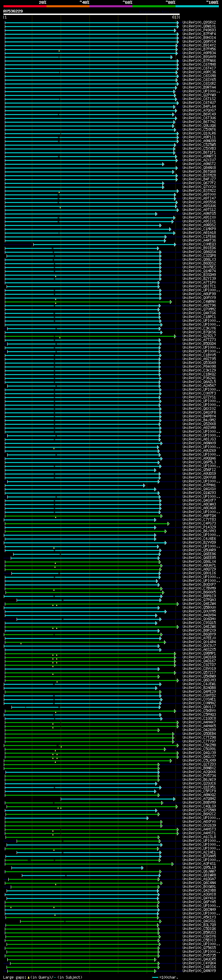Click the alignment end arrow for UniRef100_B9SAV9

[171, 57]
